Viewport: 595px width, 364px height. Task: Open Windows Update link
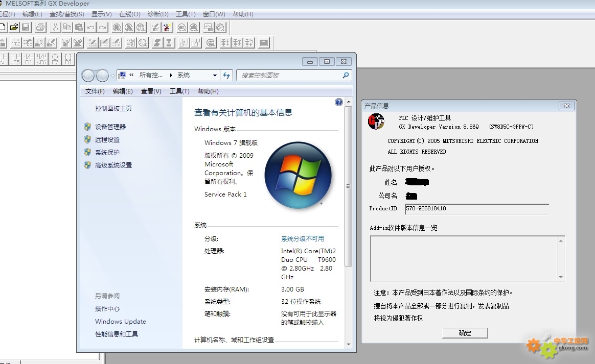(121, 322)
